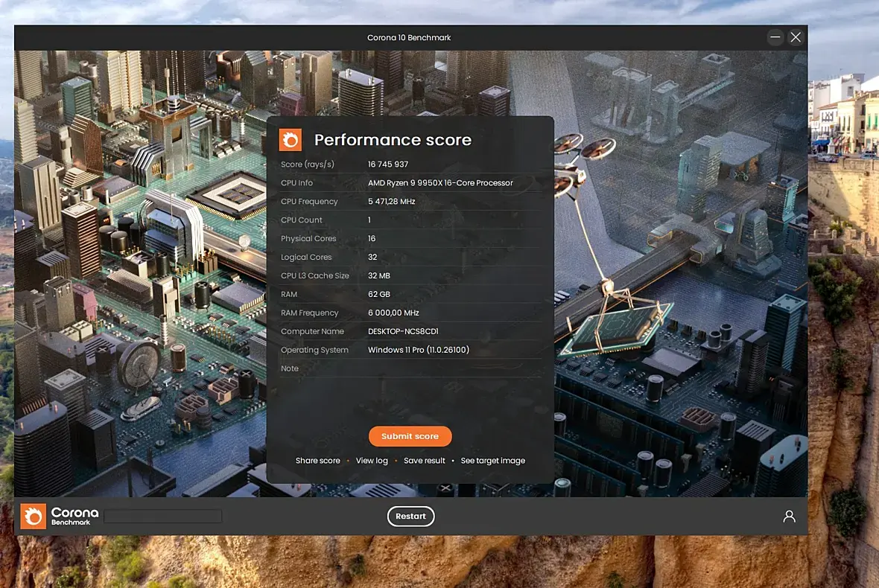Click the empty Note field row

pos(410,368)
